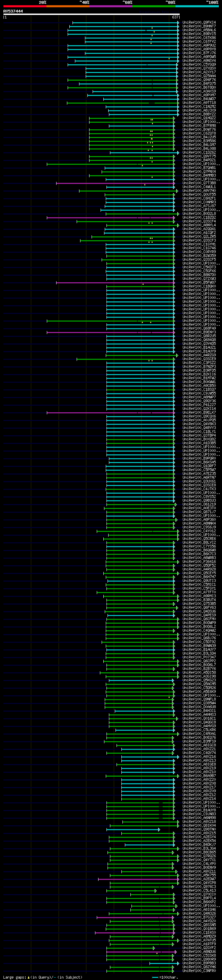This screenshot has width=222, height=980.
Task: Click UniRef100_B8BYZ2 label
Action: pyautogui.click(x=199, y=114)
